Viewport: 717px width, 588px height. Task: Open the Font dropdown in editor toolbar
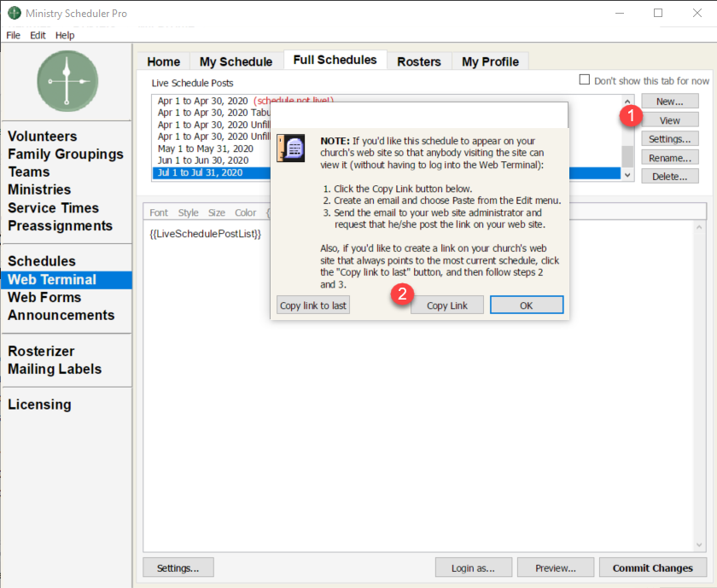159,212
